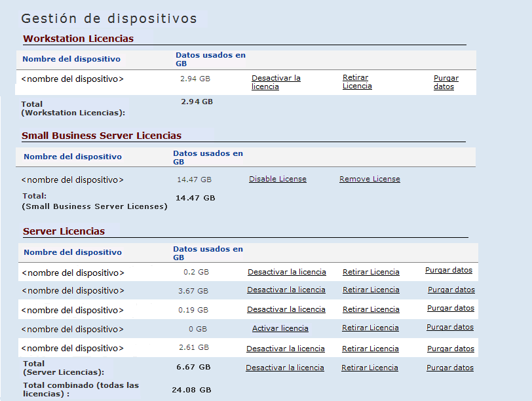
Task: Click the Small Business Server Licencias heading
Action: (x=102, y=136)
